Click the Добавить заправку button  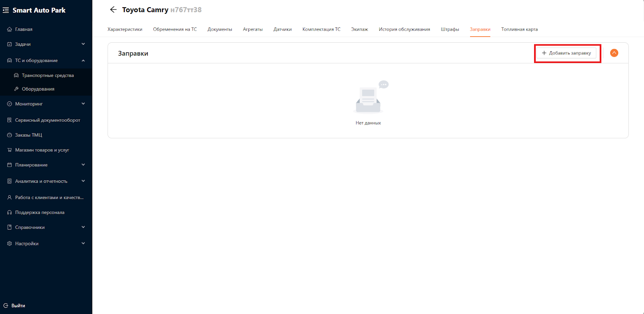click(x=567, y=53)
